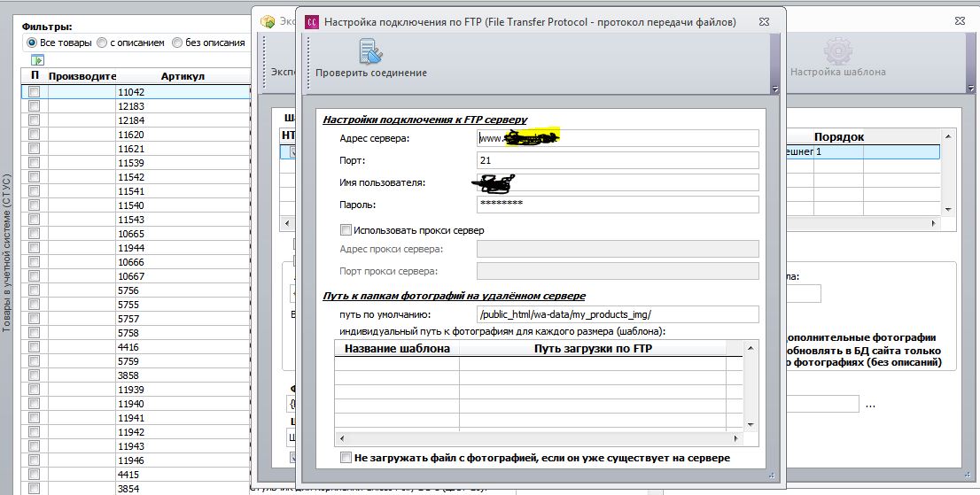Expand the FTP dialog toolbar overflow arrow
The image size is (980, 495).
775,89
